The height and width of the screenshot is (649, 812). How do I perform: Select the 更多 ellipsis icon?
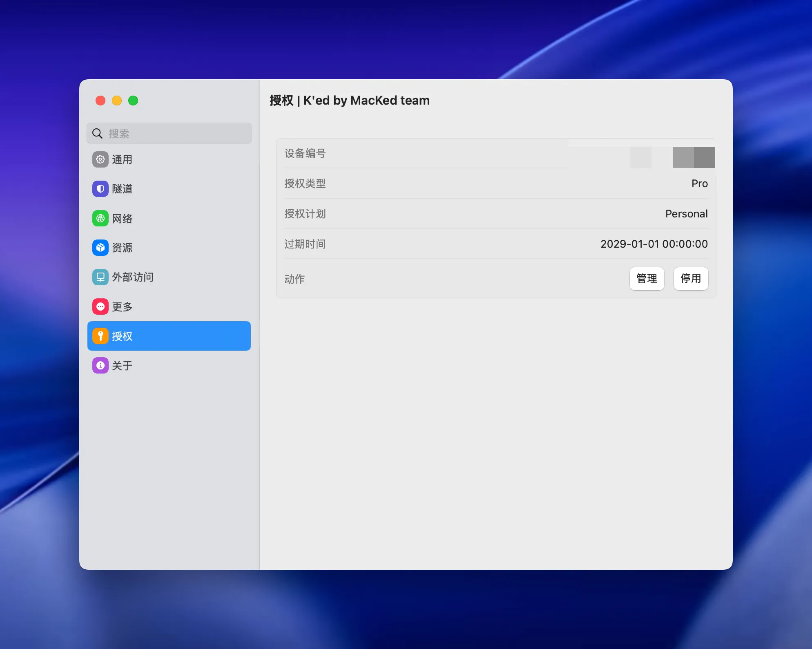(100, 307)
